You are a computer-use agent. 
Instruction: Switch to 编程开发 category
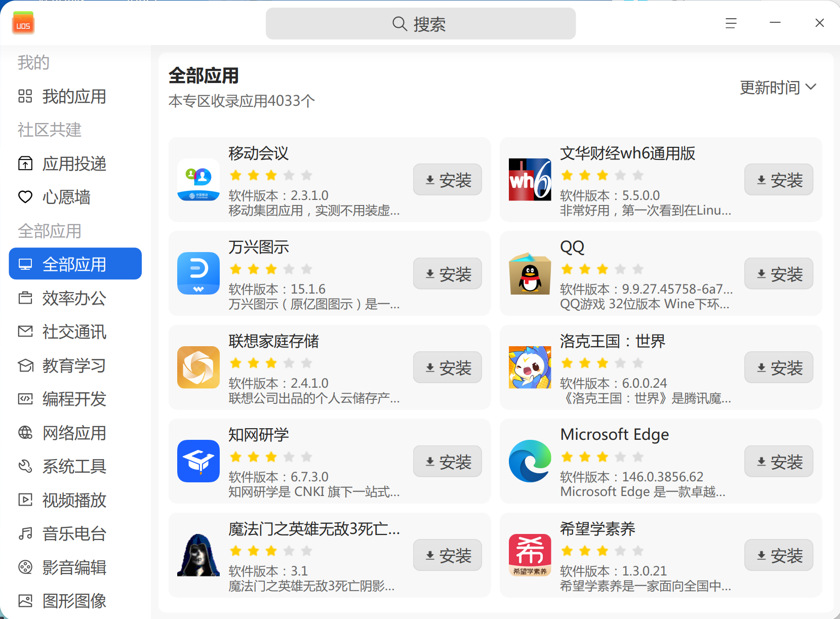(74, 399)
